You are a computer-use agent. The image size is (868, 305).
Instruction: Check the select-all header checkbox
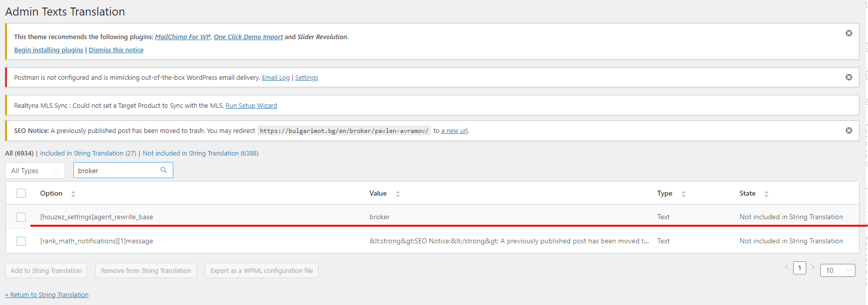(x=21, y=193)
